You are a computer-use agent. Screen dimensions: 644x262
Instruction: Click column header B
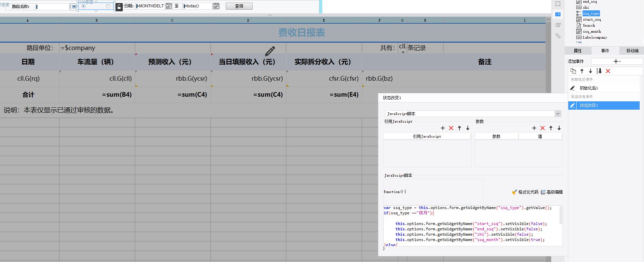[97, 20]
